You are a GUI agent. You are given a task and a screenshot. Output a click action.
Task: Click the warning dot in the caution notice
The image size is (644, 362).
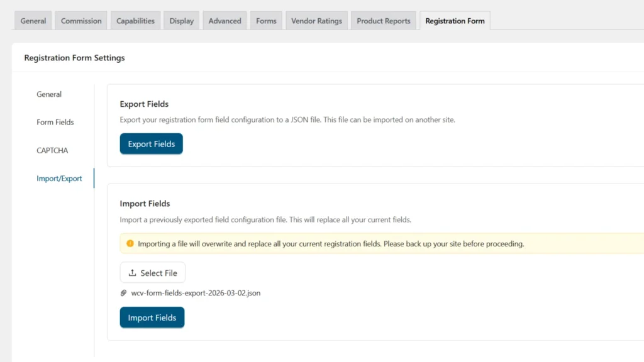pos(131,244)
